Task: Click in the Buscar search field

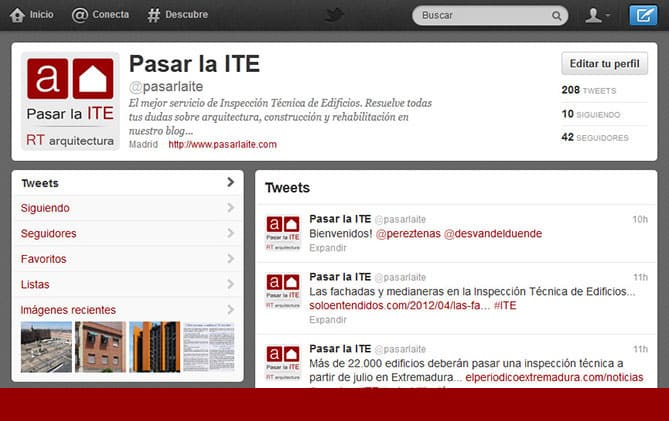Action: click(x=480, y=15)
